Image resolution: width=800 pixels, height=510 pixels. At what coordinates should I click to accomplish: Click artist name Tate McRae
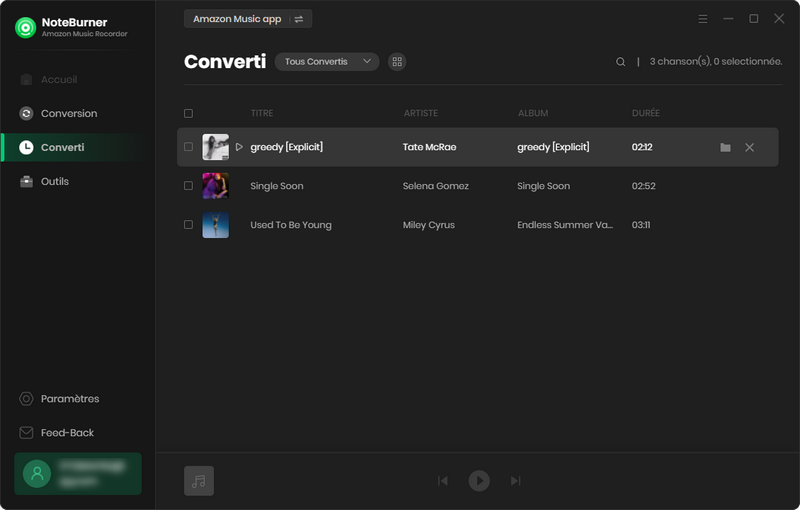click(429, 147)
